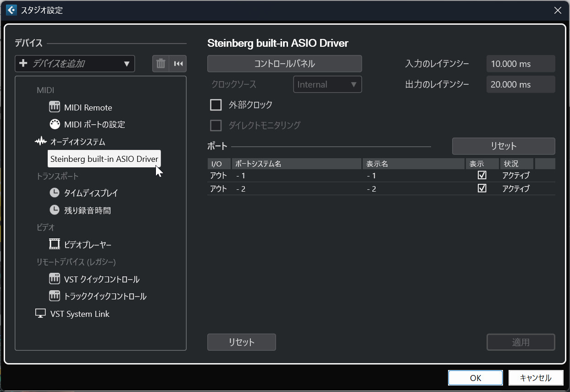Click the オーディオシステム waveform icon
The image size is (570, 392).
click(x=41, y=142)
